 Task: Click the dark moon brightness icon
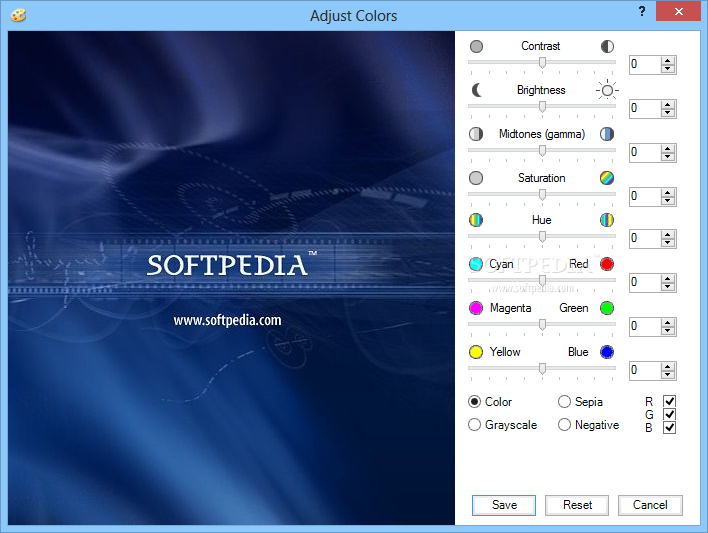tap(477, 90)
